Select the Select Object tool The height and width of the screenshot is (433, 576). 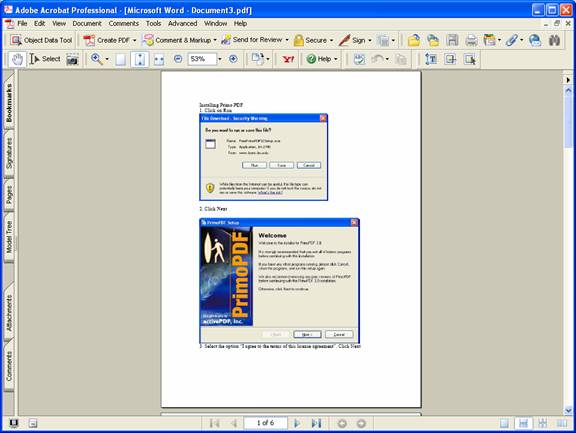click(470, 59)
